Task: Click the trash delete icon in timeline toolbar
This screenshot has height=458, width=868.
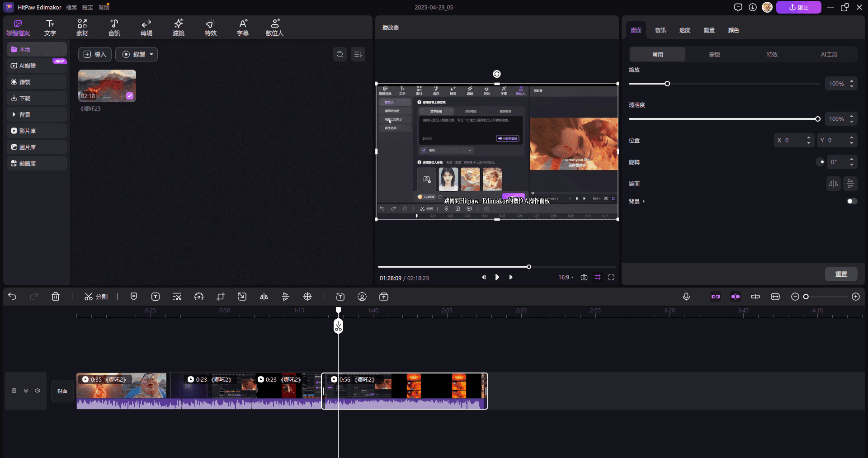Action: (56, 297)
